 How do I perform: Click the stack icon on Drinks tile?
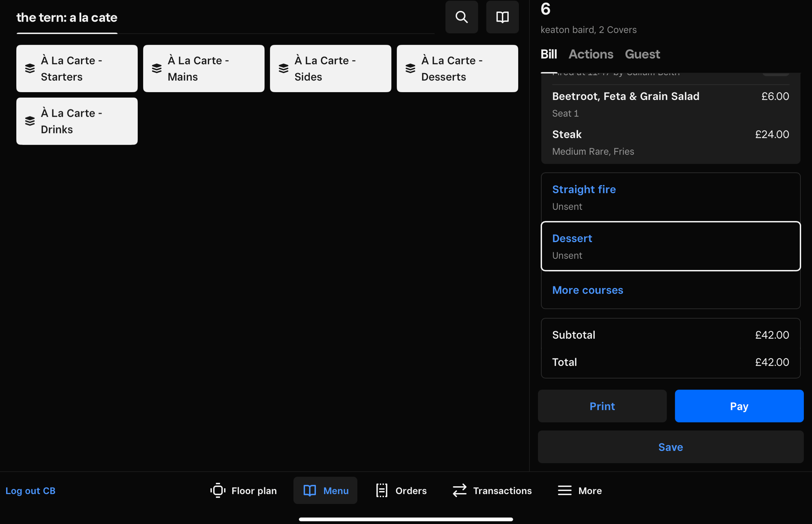click(x=29, y=121)
